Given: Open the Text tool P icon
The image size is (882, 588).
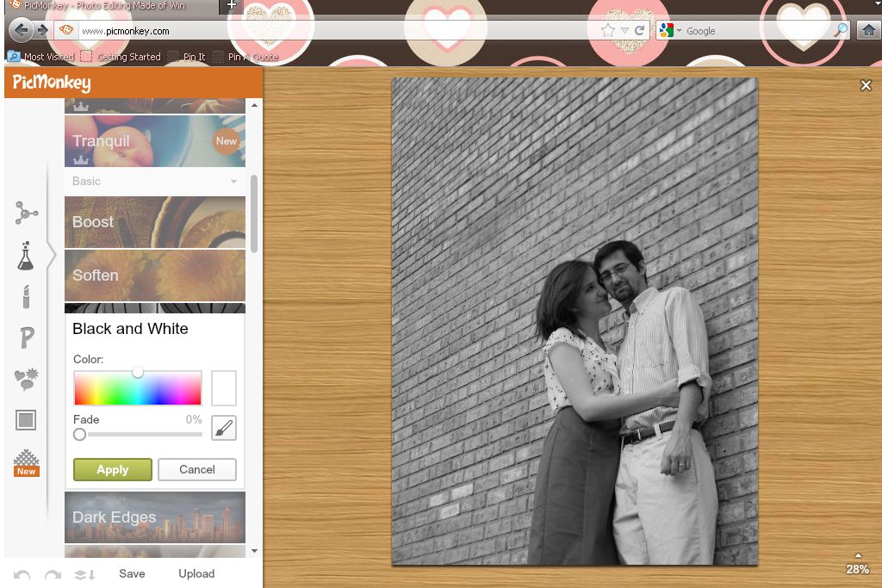Looking at the screenshot, I should point(27,337).
